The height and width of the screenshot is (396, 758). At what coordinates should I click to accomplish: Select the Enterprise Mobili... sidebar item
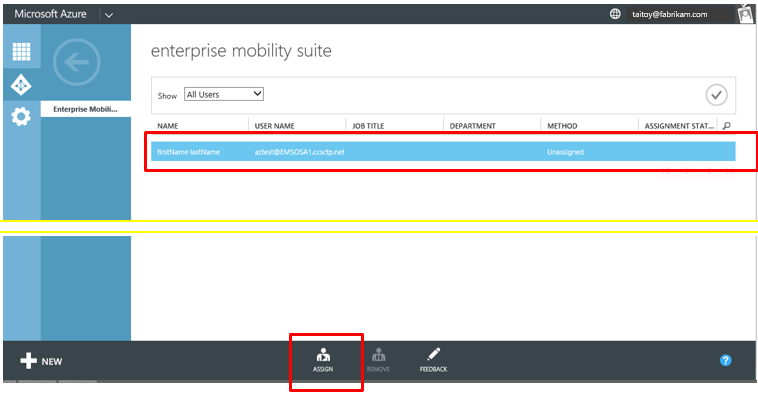coord(86,109)
